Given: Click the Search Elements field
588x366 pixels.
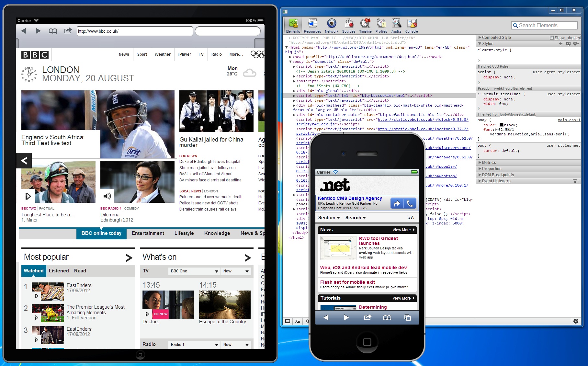Looking at the screenshot, I should pos(545,26).
